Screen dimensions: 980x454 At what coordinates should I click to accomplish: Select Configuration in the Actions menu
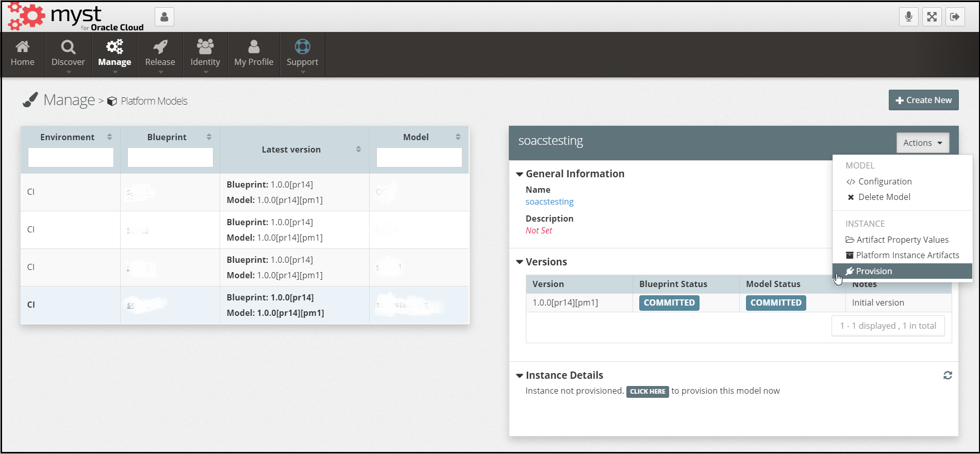(885, 181)
